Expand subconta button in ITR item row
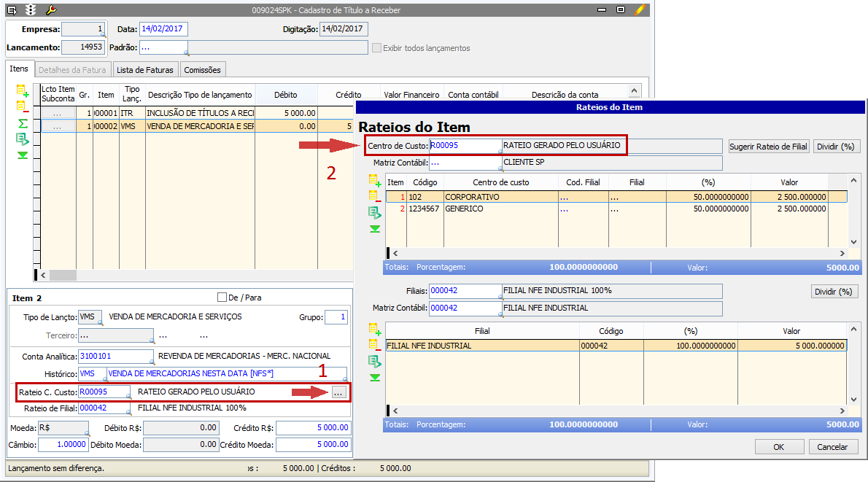Screen dimensions: 868x482 click(58, 114)
